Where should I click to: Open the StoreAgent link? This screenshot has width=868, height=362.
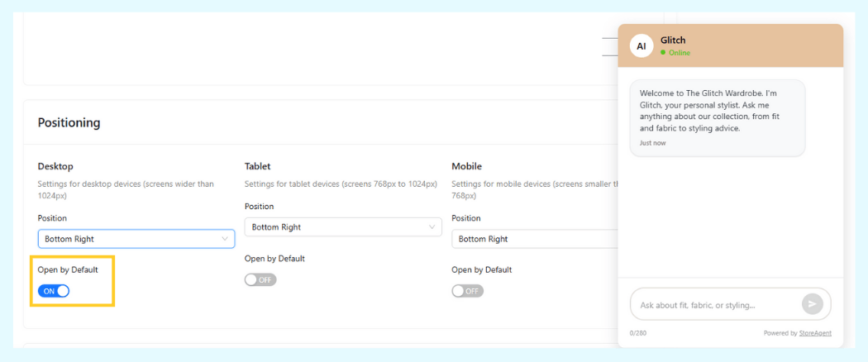[814, 333]
